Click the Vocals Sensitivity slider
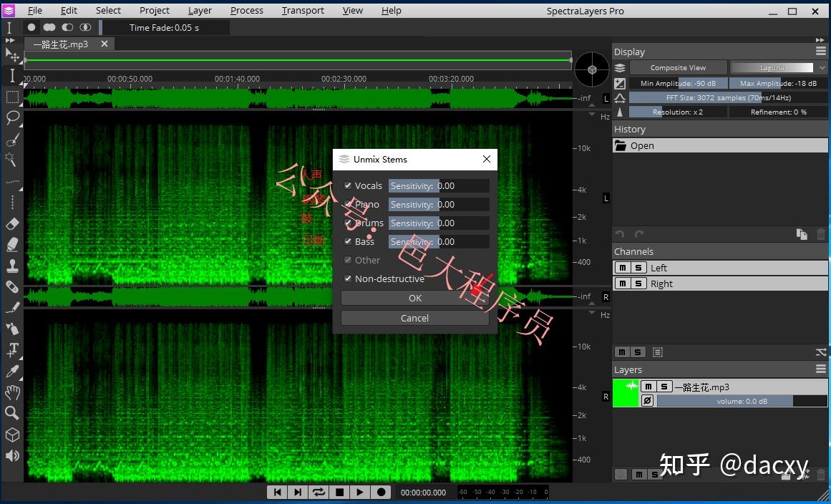 [439, 185]
